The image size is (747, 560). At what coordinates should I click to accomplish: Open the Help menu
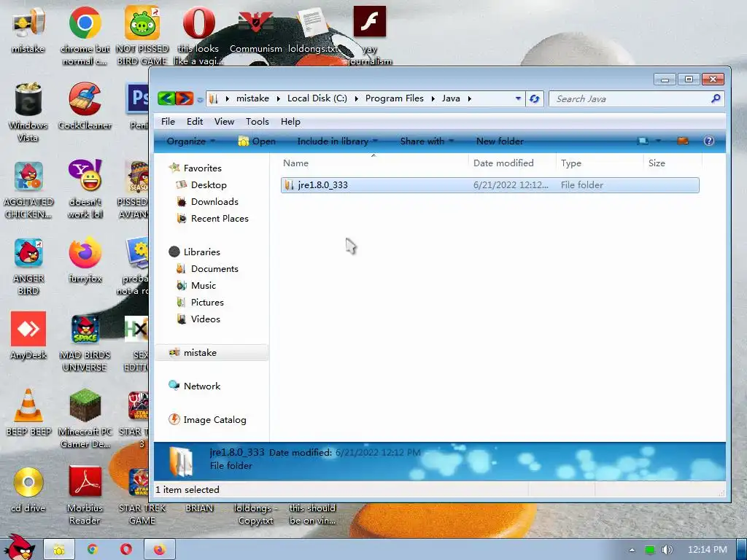[x=290, y=122]
